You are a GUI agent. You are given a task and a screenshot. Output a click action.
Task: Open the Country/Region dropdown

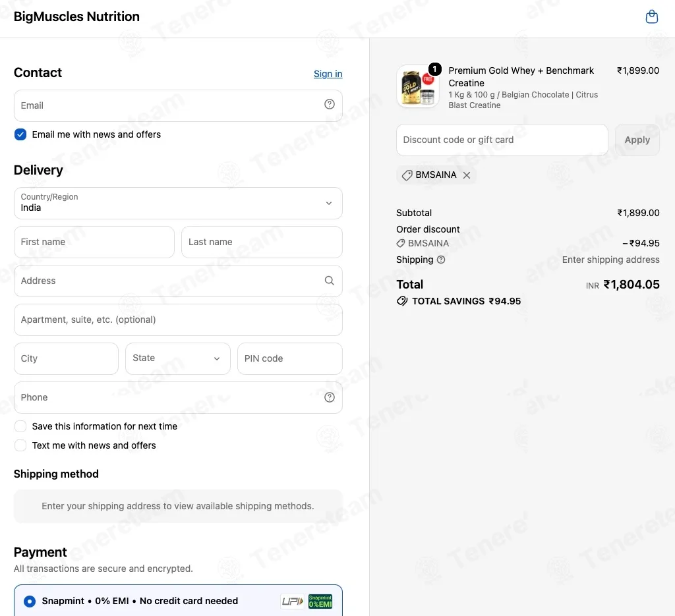178,203
